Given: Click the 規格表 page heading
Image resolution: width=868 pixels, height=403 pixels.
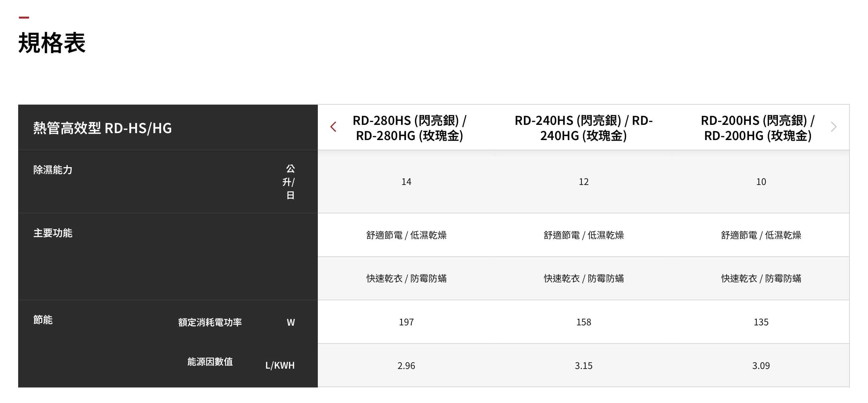Looking at the screenshot, I should pyautogui.click(x=52, y=43).
